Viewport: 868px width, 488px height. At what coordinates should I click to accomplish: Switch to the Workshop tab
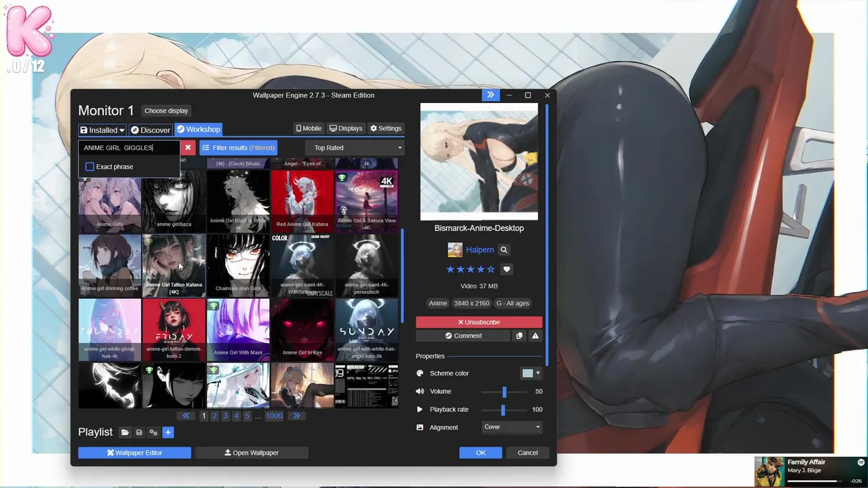click(198, 129)
